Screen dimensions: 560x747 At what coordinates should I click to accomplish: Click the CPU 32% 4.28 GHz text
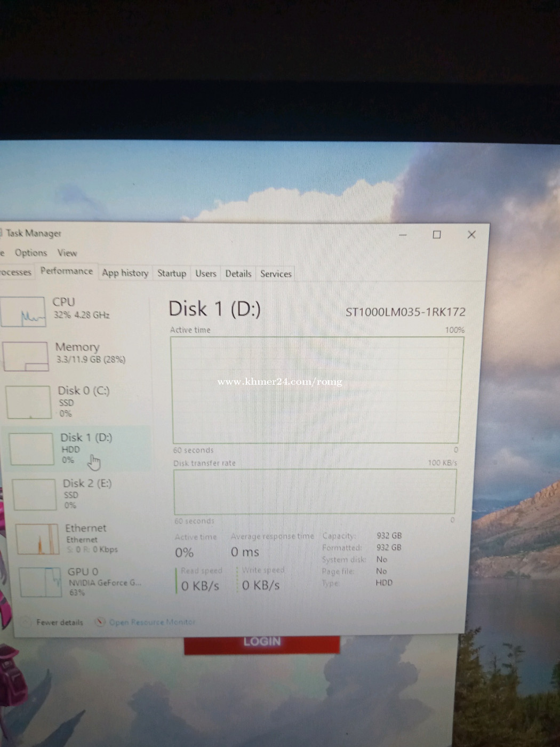82,315
